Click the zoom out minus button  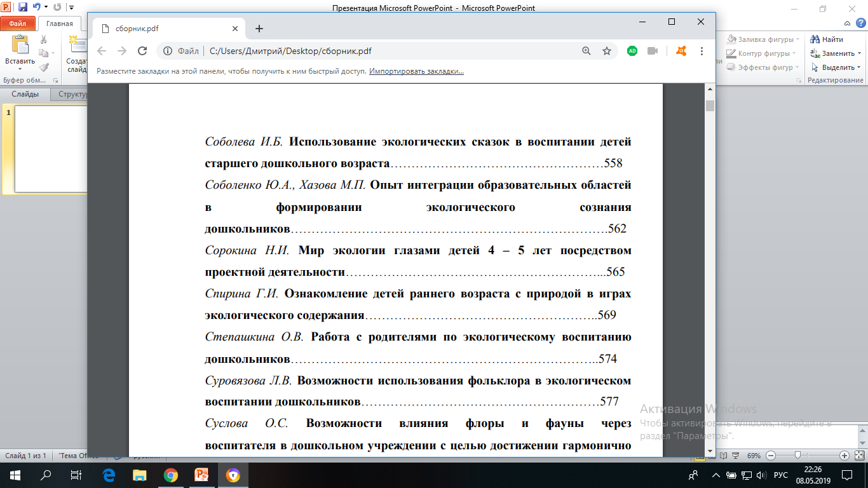point(770,456)
